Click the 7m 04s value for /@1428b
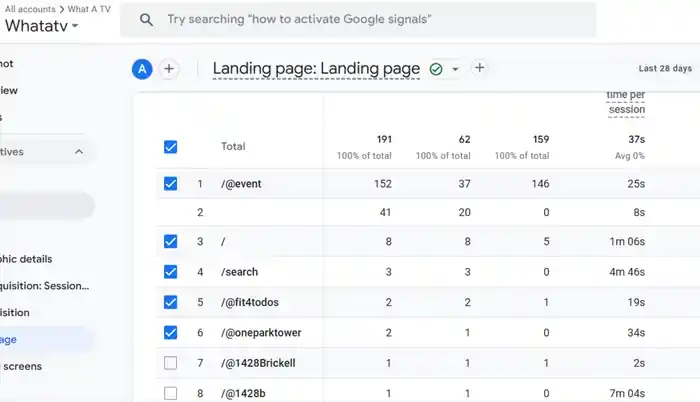Image resolution: width=700 pixels, height=402 pixels. (x=627, y=394)
